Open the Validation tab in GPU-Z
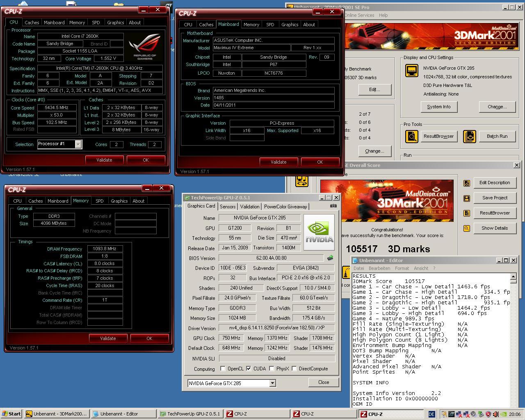 [x=250, y=207]
